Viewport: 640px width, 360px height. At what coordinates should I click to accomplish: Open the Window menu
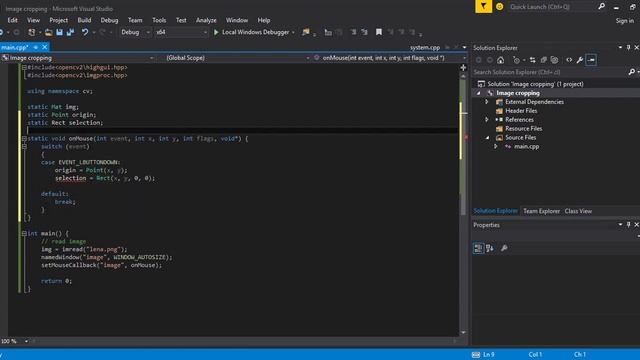pyautogui.click(x=237, y=20)
